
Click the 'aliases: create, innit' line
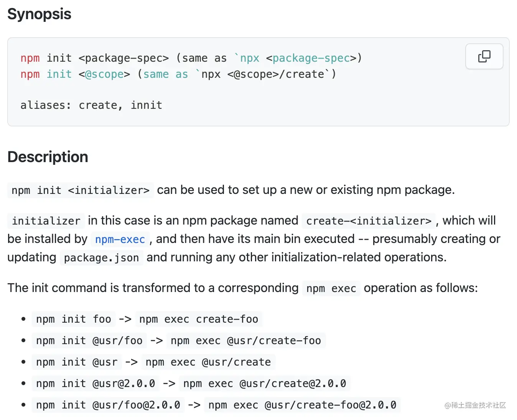pos(91,105)
